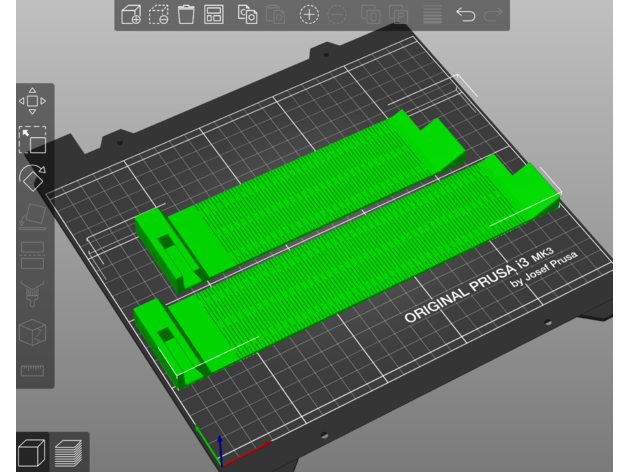Toggle variable layer height editing
Screen dimensions: 628x472
coord(432,15)
